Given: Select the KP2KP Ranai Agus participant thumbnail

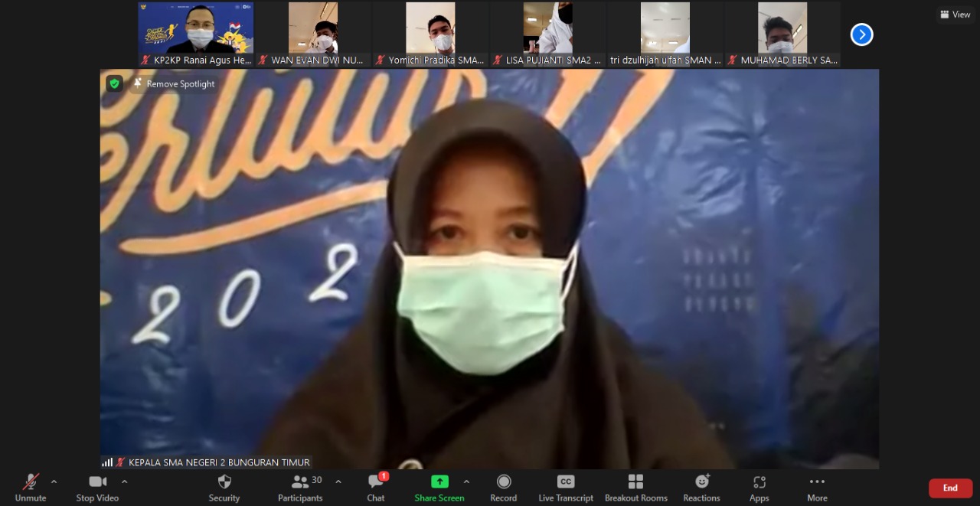Looking at the screenshot, I should (x=196, y=34).
